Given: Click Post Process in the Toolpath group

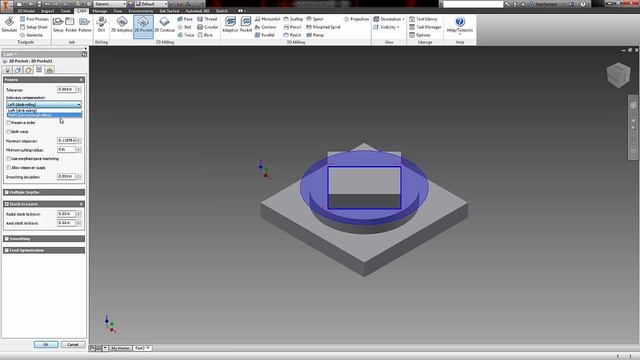Looking at the screenshot, I should click(34, 19).
